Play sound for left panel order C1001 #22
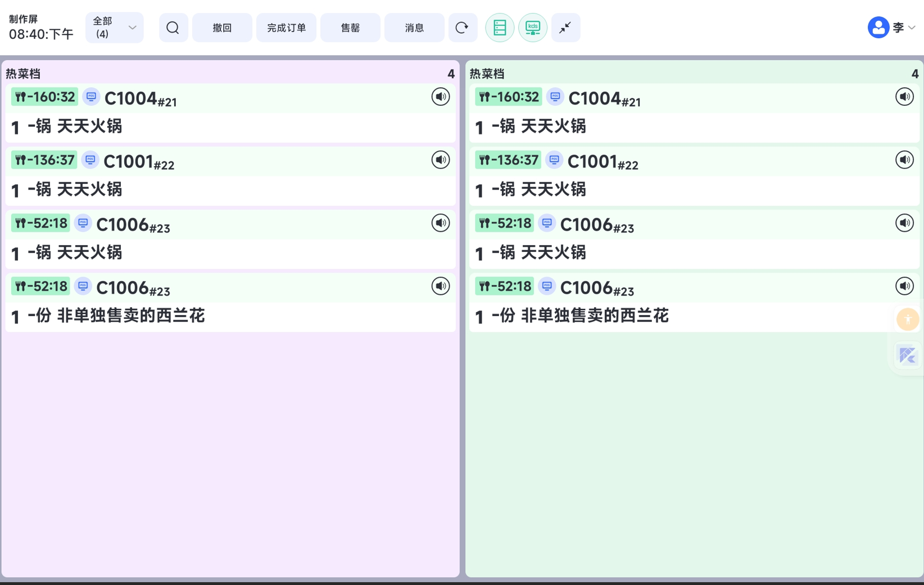This screenshot has width=924, height=585. pyautogui.click(x=440, y=160)
